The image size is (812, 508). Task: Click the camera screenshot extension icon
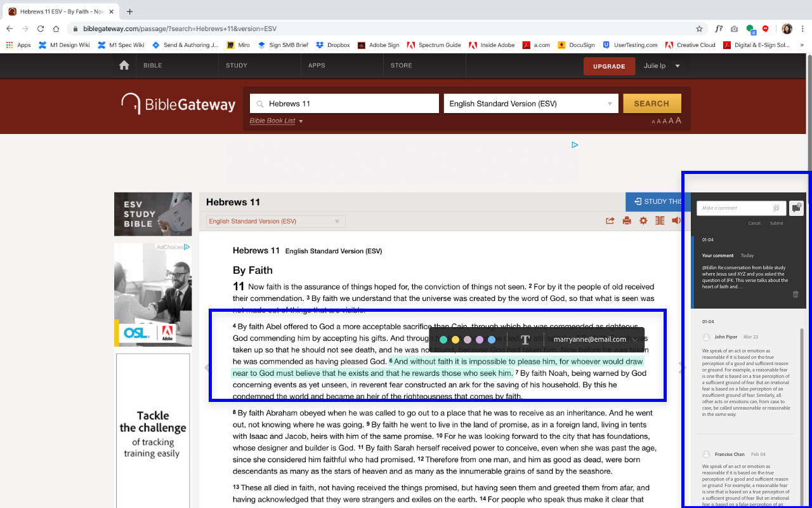734,29
